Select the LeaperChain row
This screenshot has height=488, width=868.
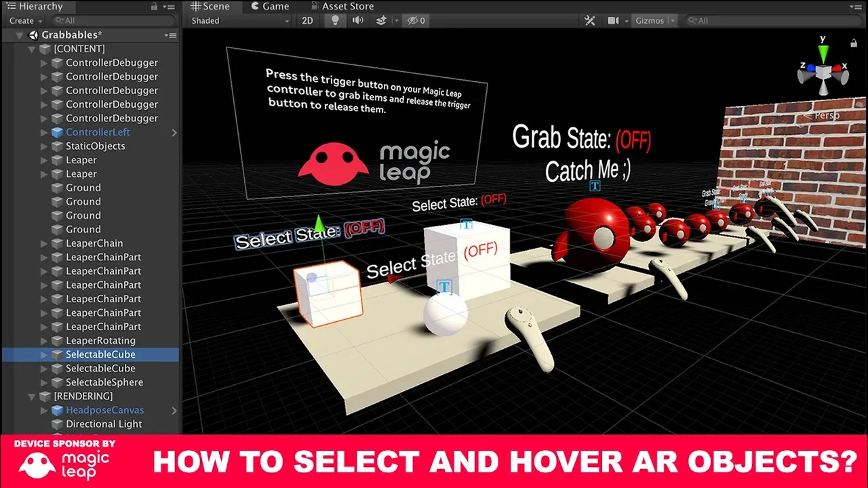tap(91, 243)
